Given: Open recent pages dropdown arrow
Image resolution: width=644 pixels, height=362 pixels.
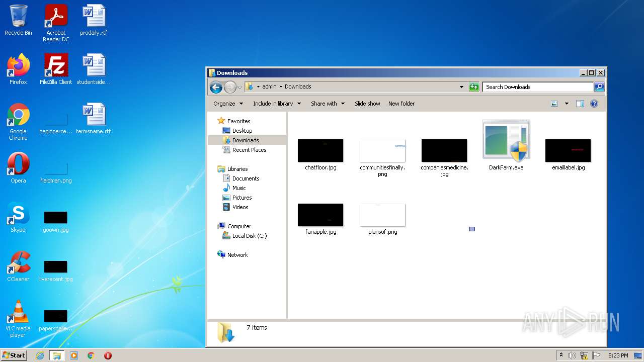Looking at the screenshot, I should [240, 87].
